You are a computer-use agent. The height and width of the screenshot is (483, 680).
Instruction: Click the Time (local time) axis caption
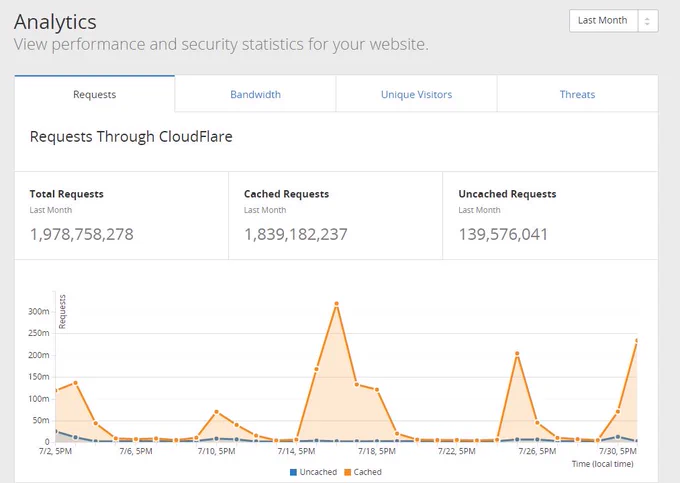click(x=602, y=464)
